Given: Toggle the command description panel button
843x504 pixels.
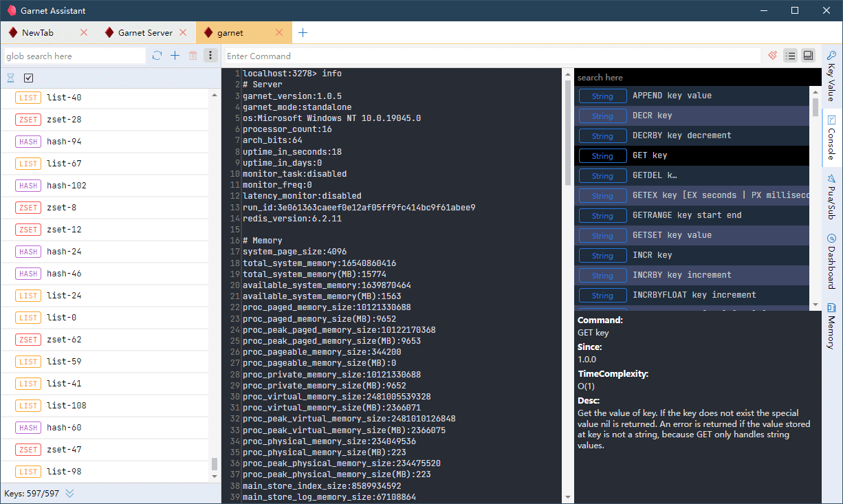Looking at the screenshot, I should pyautogui.click(x=808, y=56).
